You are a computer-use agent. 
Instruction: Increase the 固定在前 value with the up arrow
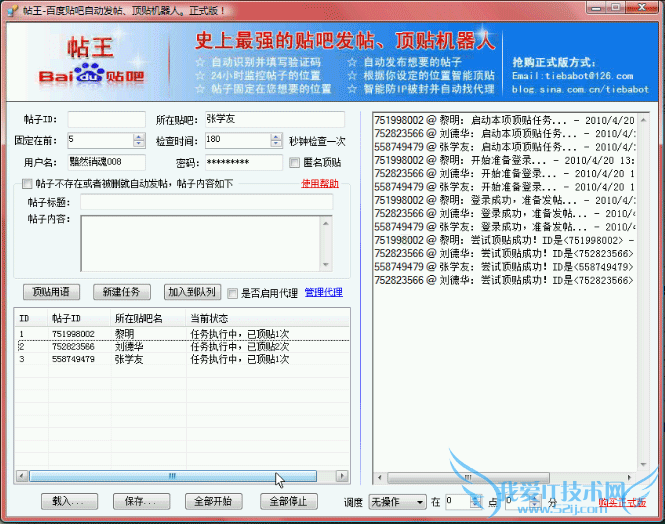(139, 137)
